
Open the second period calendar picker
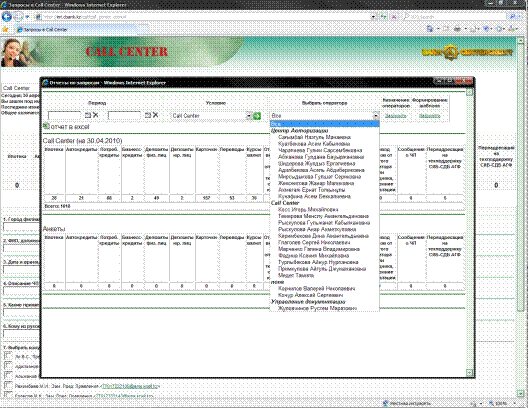148,115
